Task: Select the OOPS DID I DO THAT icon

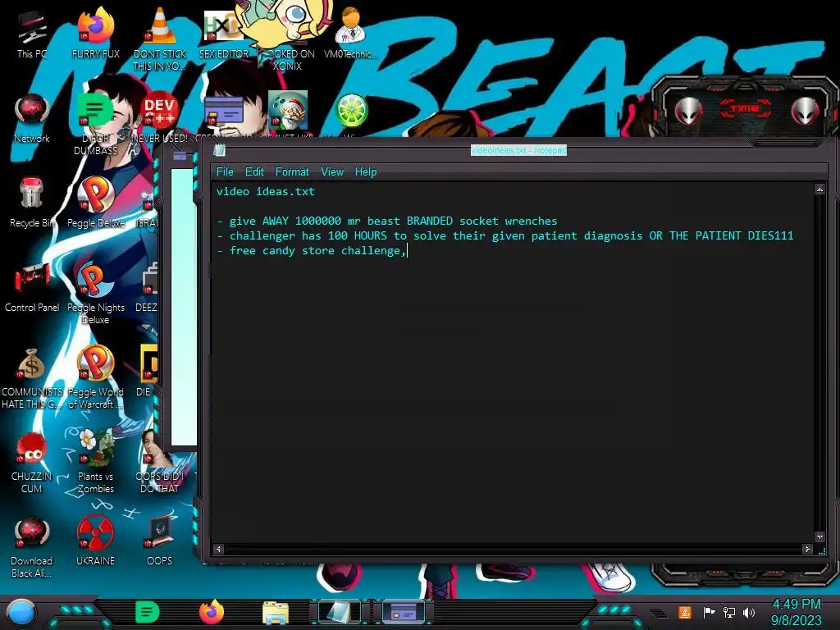Action: 160,462
